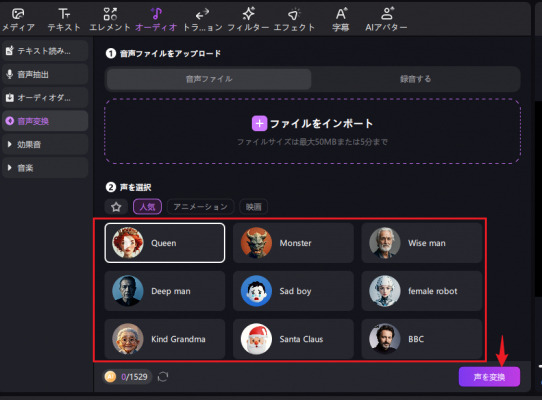Select the テキスト text tool icon
542x400 pixels.
[64, 14]
